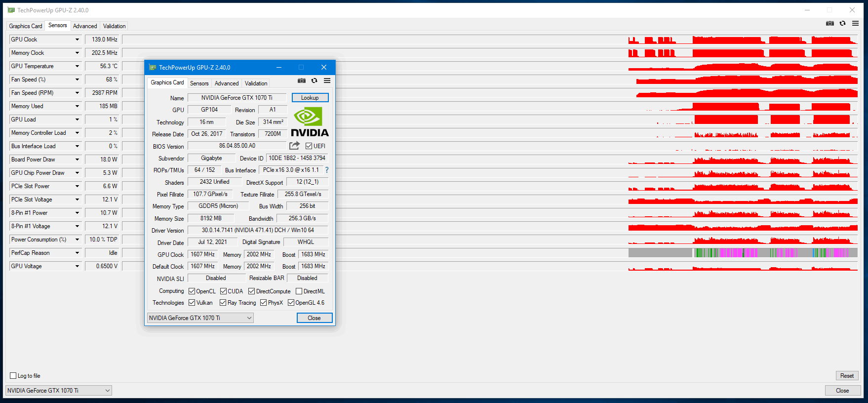Open the Board Power Draw sensor dropdown
This screenshot has height=403, width=868.
77,160
